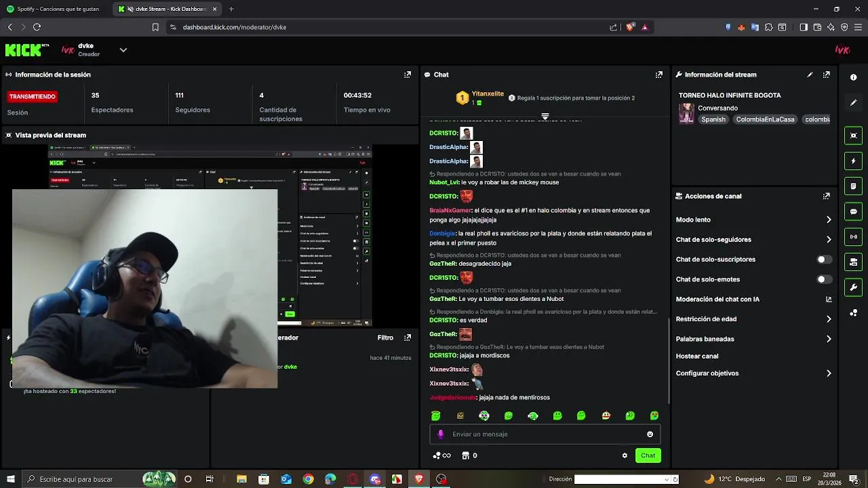Toggle the document widget icon in sidebar

(x=853, y=186)
